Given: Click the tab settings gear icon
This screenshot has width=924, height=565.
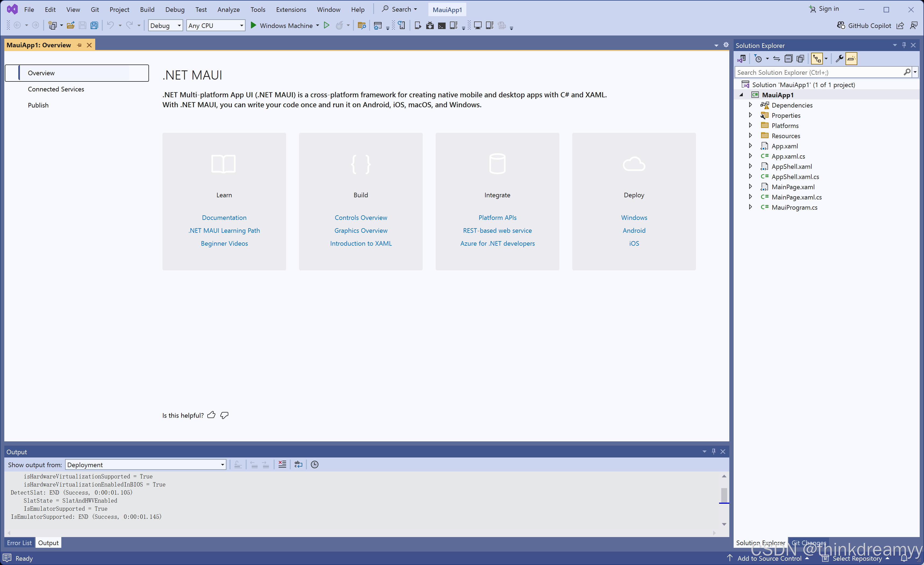Looking at the screenshot, I should pyautogui.click(x=726, y=45).
